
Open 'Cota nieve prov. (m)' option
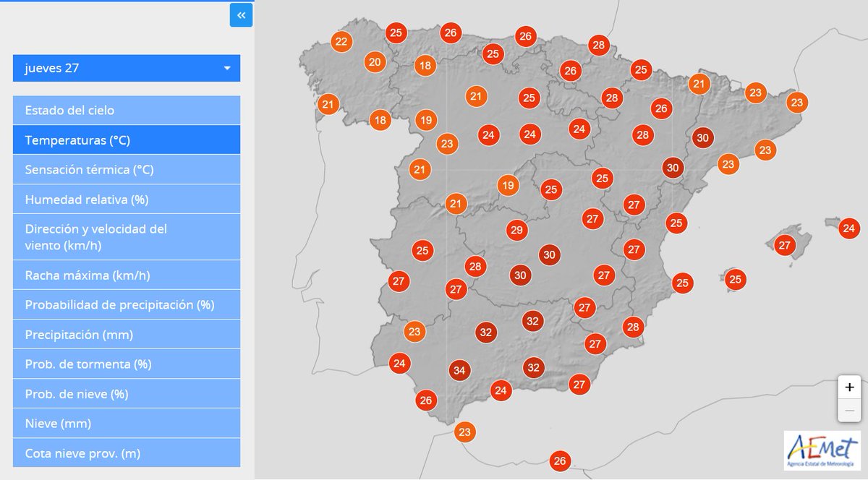[127, 453]
